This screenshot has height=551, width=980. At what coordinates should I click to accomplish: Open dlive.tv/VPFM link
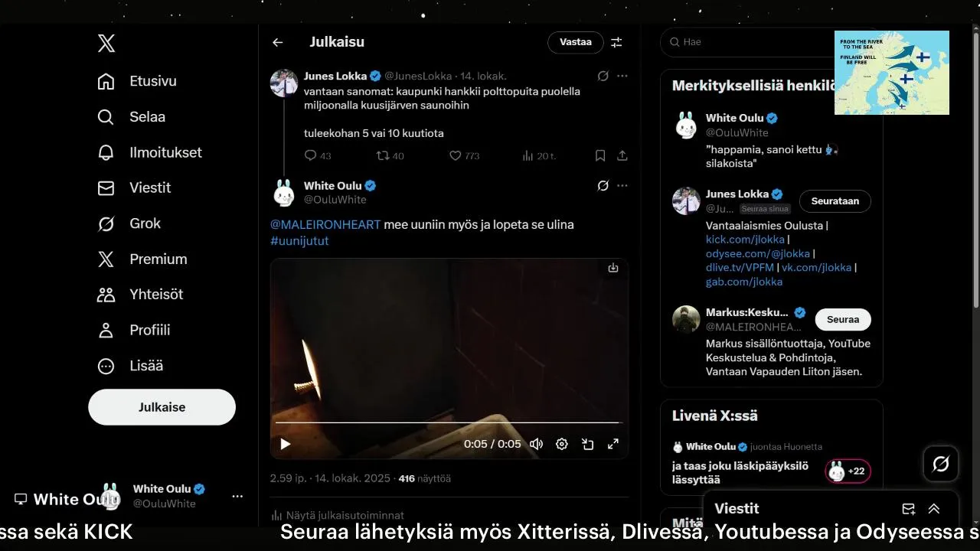tap(740, 267)
